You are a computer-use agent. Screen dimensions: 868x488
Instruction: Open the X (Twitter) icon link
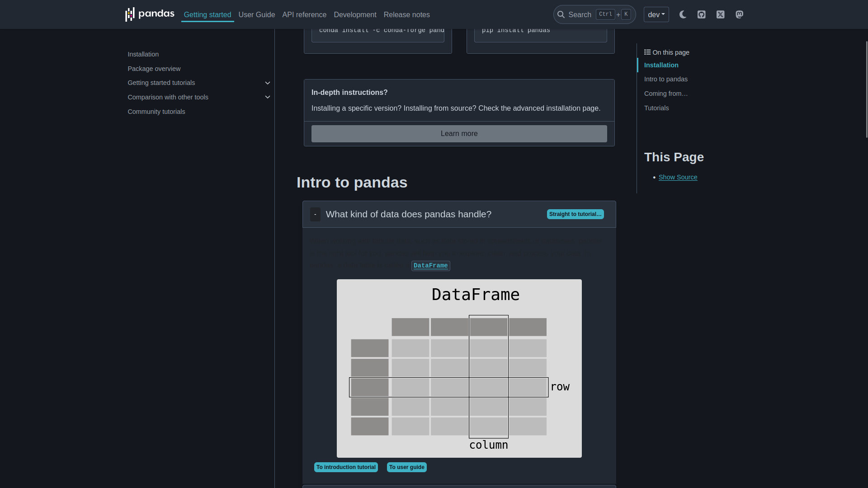(x=721, y=14)
